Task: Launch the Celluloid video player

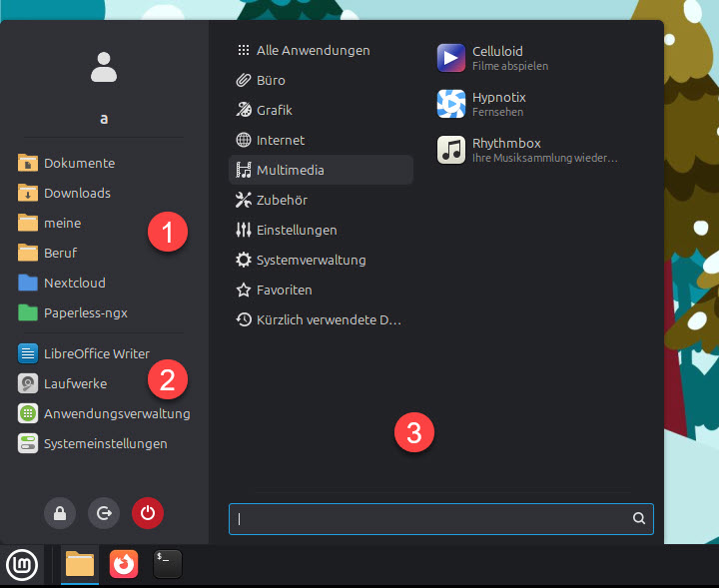Action: 496,58
